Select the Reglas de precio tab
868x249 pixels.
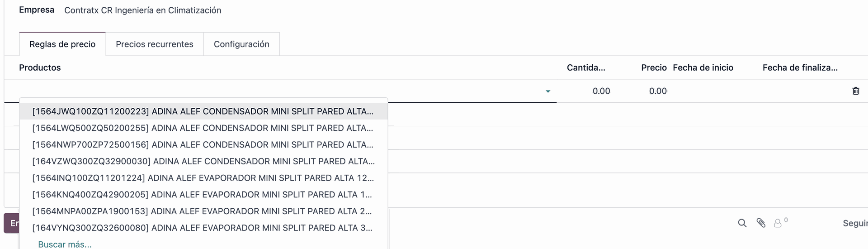[62, 44]
